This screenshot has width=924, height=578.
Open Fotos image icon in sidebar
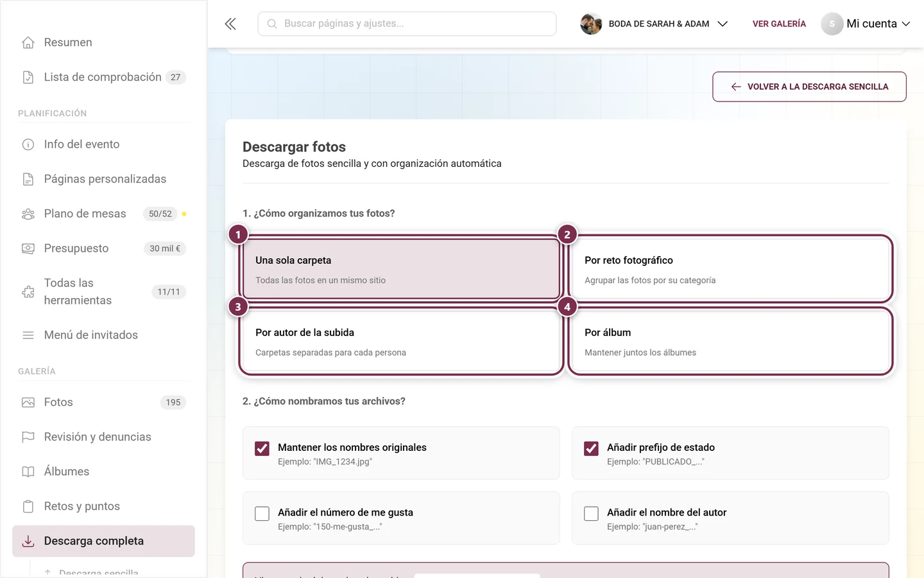pyautogui.click(x=28, y=402)
